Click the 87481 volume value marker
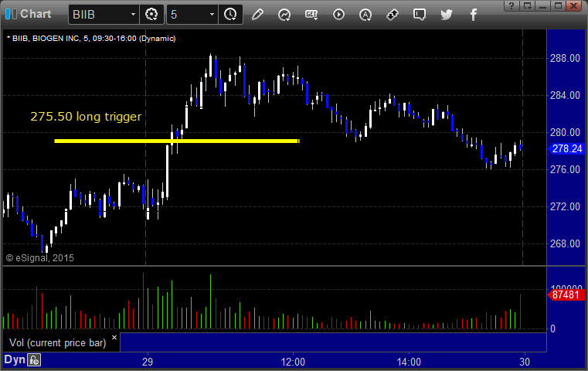This screenshot has width=588, height=371. pyautogui.click(x=566, y=294)
